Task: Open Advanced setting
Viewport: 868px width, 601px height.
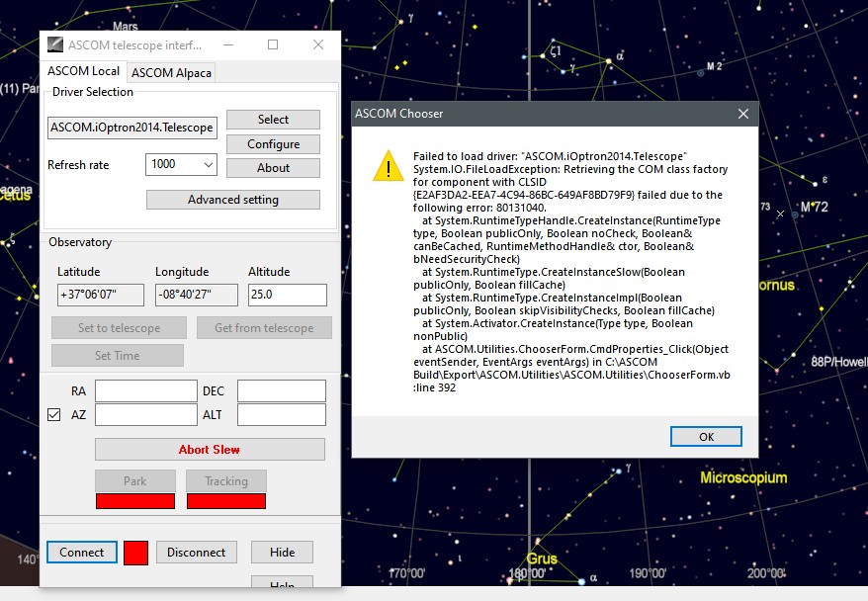Action: tap(233, 200)
